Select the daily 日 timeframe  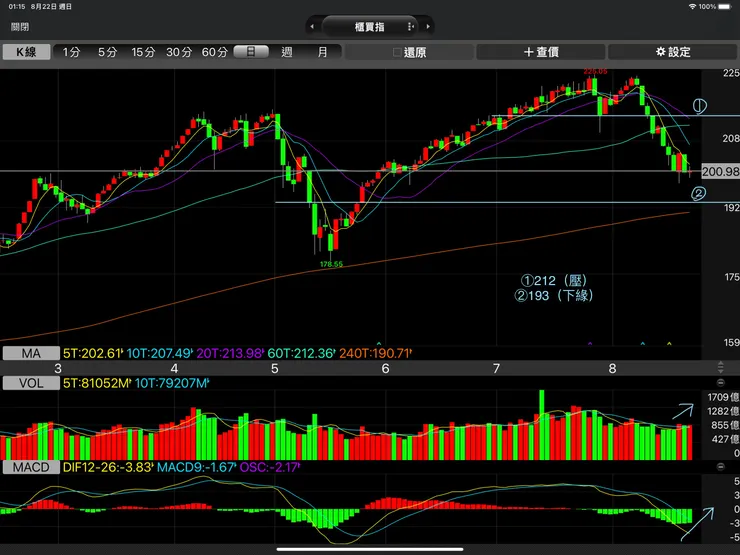click(251, 51)
